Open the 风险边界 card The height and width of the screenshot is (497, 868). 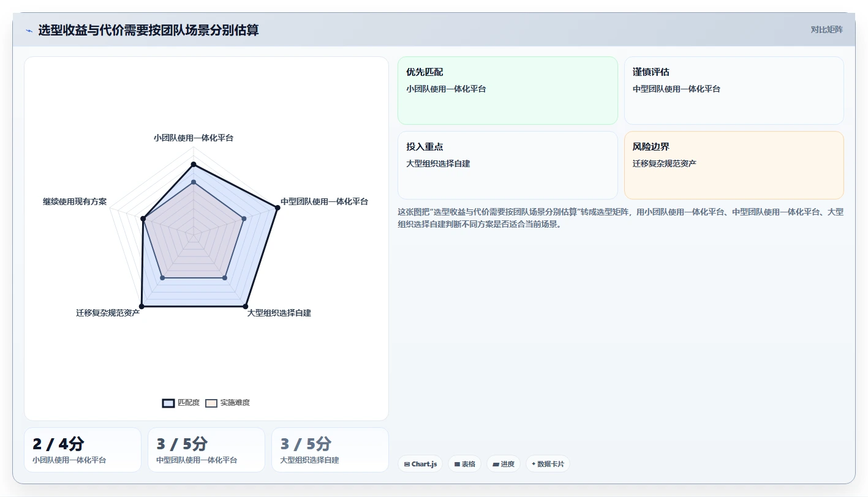point(734,165)
